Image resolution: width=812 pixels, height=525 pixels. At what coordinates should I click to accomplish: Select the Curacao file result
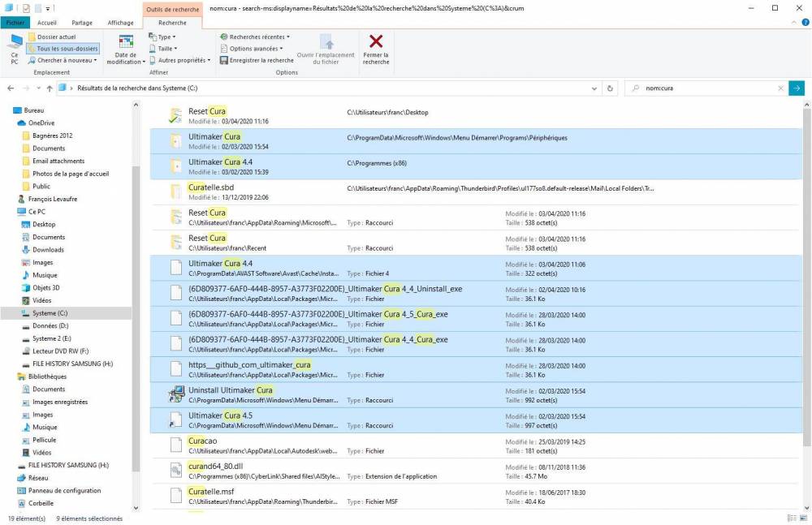476,445
